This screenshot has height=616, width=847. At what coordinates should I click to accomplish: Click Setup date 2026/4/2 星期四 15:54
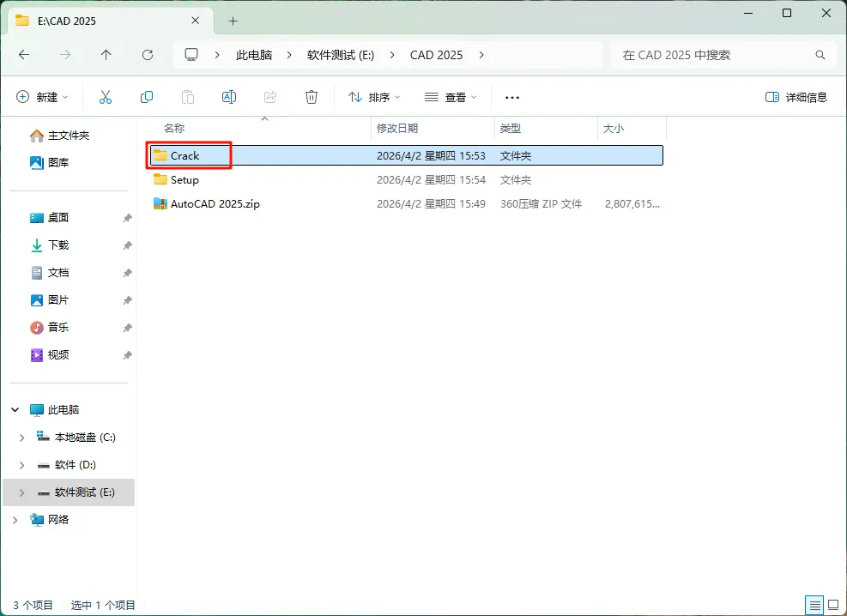click(431, 180)
